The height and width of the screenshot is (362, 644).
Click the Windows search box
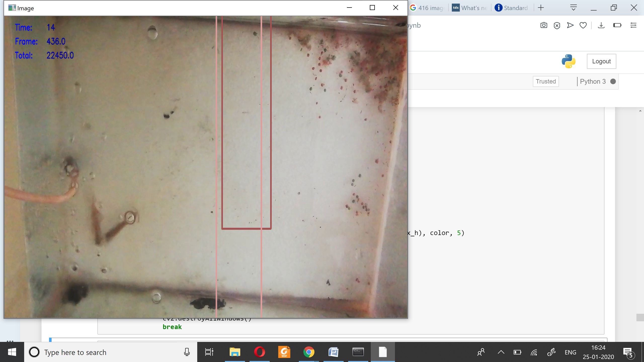[x=101, y=352]
